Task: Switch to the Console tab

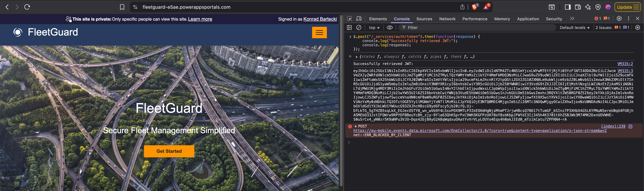Action: click(402, 19)
